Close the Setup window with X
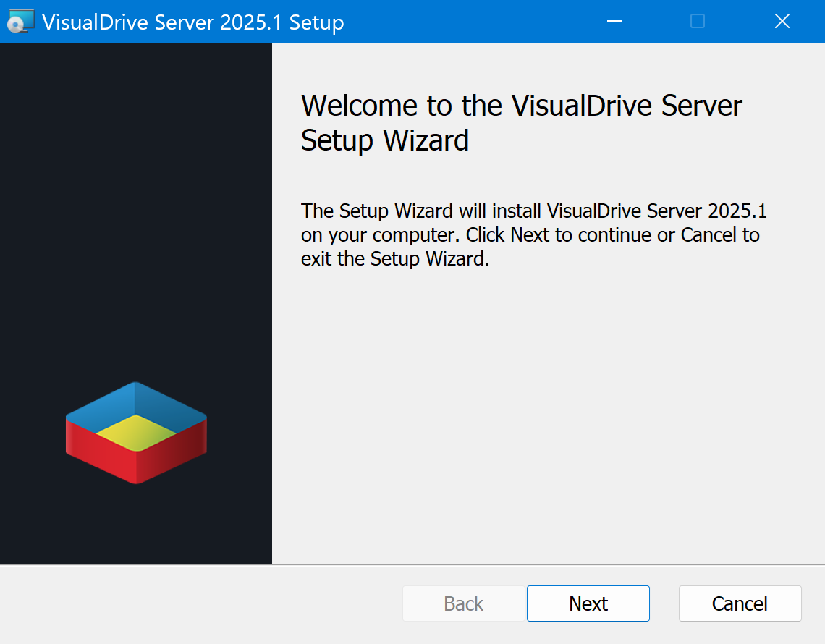The height and width of the screenshot is (644, 825). [782, 22]
